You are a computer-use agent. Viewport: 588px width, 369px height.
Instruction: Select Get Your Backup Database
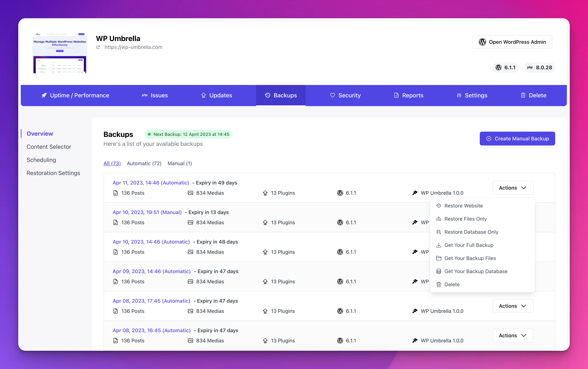click(x=482, y=271)
